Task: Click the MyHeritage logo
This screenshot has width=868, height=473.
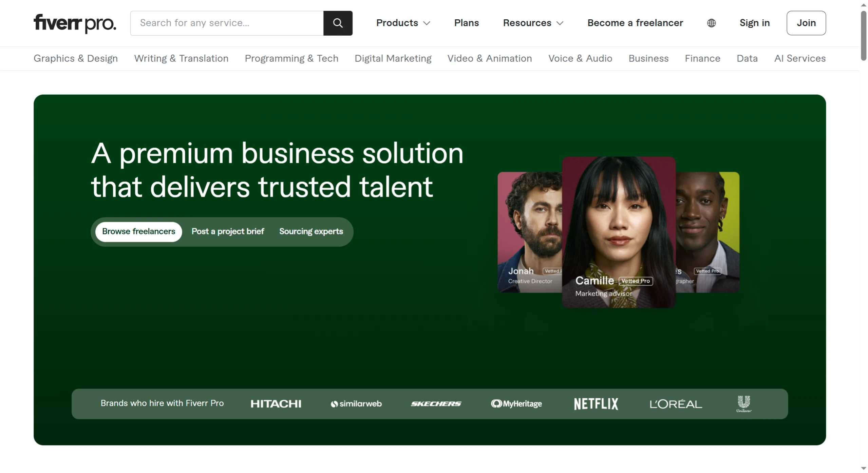Action: [516, 403]
